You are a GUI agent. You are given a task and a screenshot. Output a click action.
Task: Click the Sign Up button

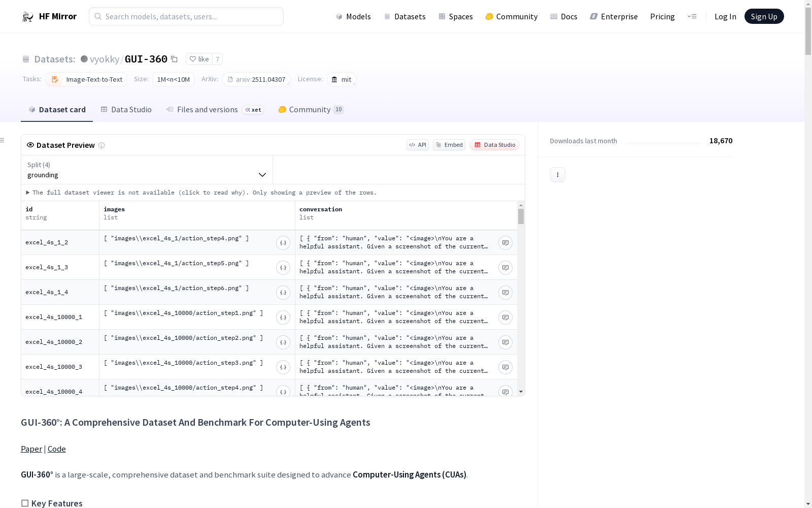[x=764, y=16]
